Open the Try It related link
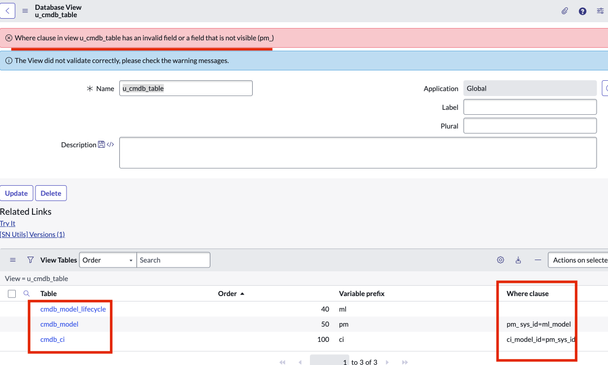Screen dimensions: 608x365 (7, 223)
